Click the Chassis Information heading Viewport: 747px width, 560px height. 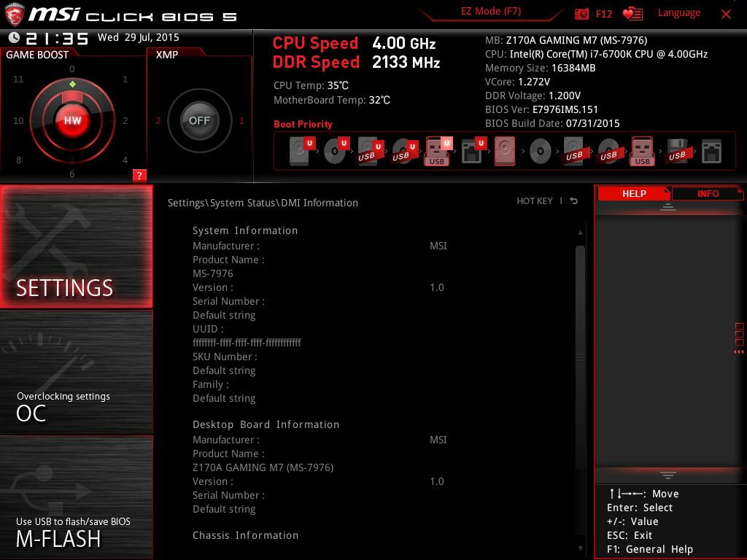click(x=245, y=535)
